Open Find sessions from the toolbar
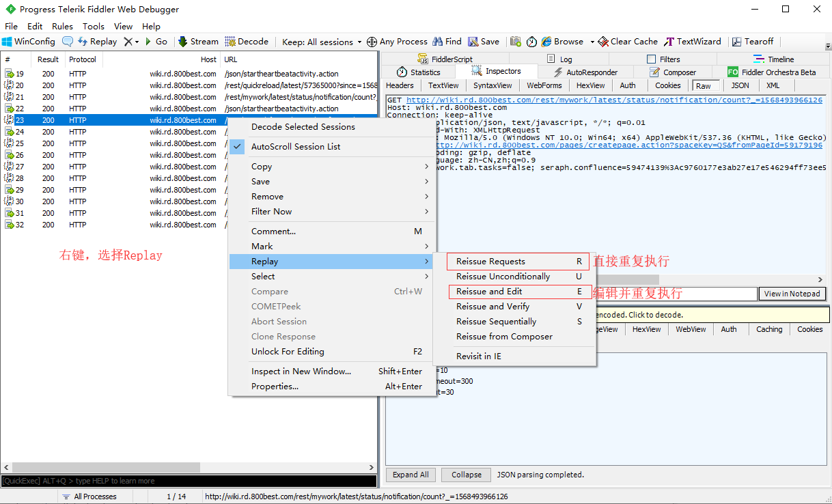 [447, 42]
